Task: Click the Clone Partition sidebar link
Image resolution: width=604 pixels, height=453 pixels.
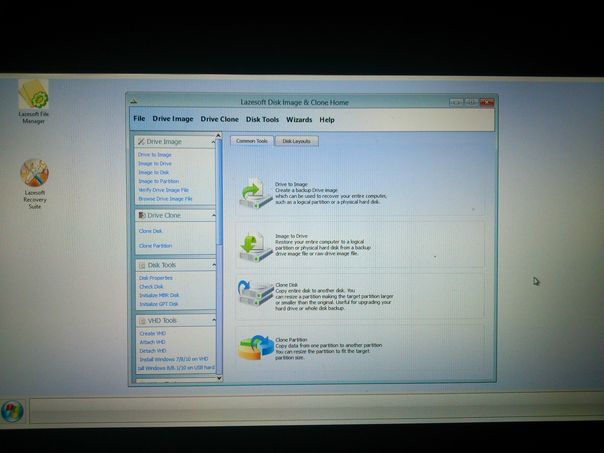Action: (x=156, y=246)
